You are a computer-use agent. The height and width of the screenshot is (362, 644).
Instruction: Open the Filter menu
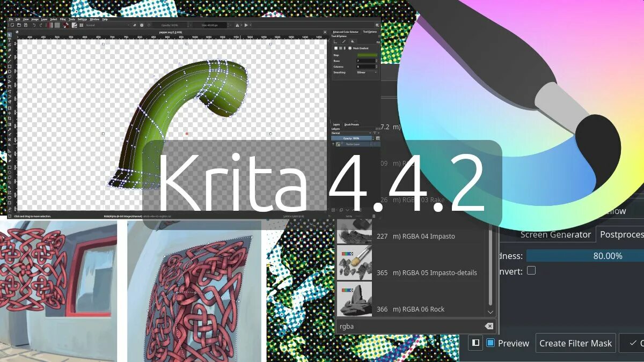click(63, 19)
